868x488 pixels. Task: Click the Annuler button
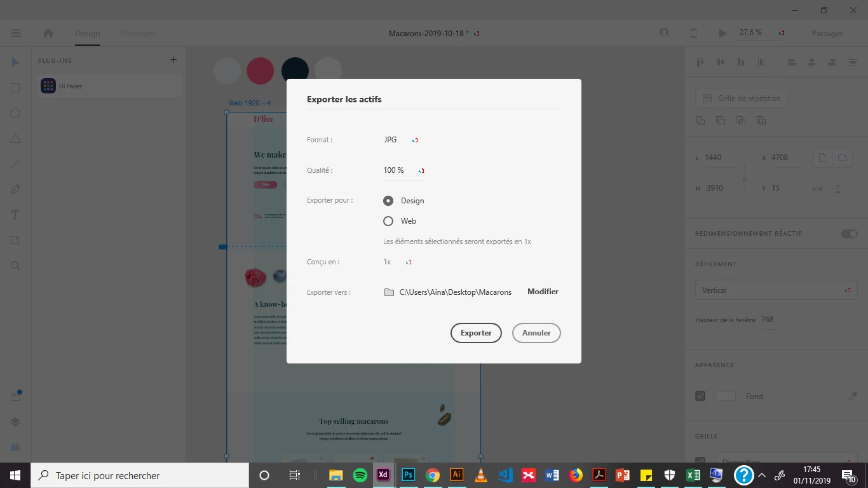(x=536, y=333)
